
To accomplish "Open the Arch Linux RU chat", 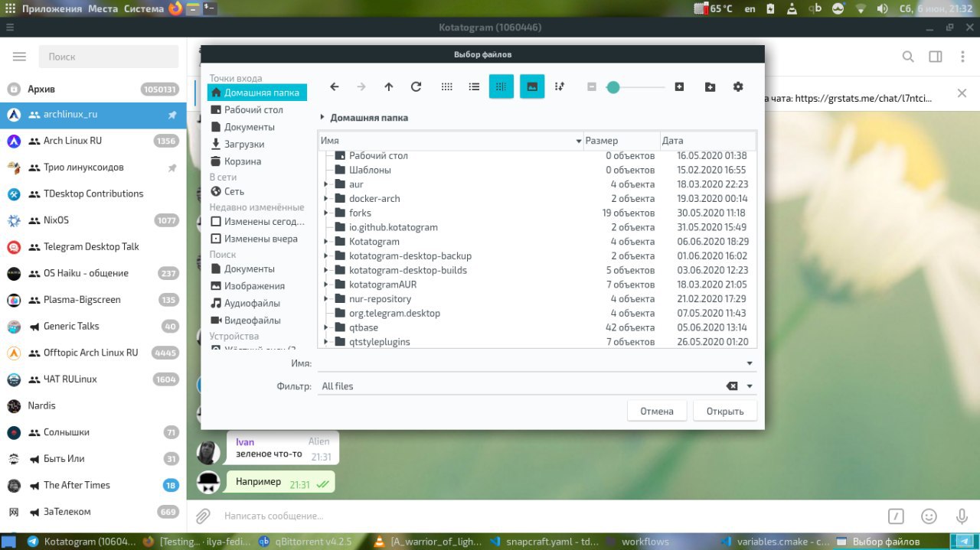I will (93, 141).
